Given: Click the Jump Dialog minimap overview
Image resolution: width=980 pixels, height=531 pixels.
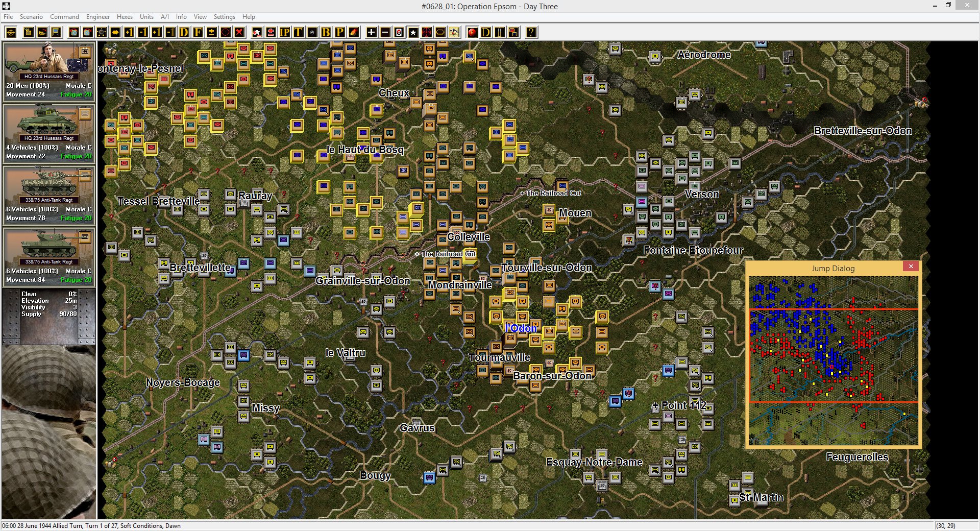Looking at the screenshot, I should (x=834, y=361).
